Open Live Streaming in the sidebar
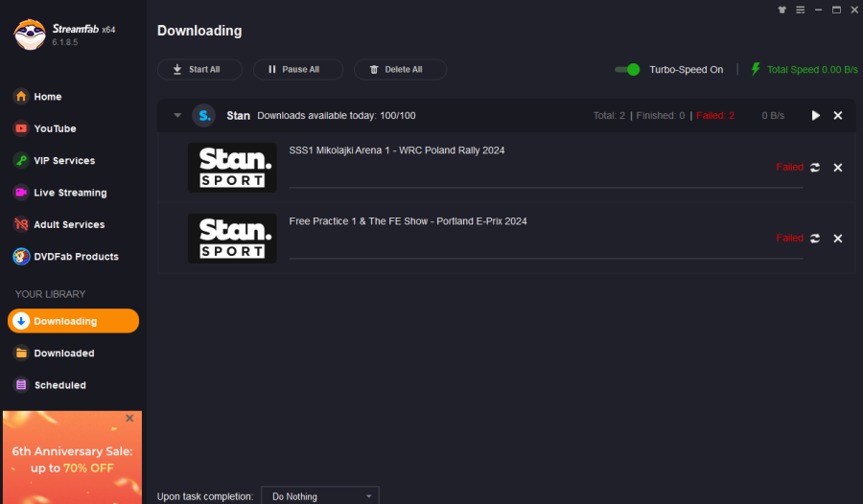 pos(60,192)
